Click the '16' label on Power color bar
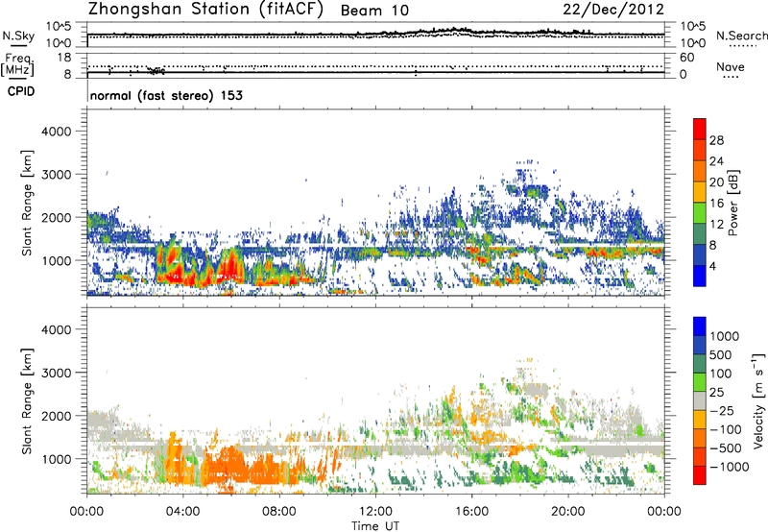This screenshot has height=532, width=768. [x=716, y=204]
